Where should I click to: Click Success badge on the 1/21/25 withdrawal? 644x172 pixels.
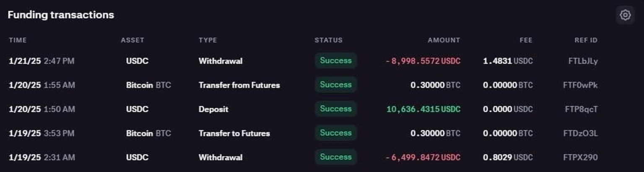pos(336,61)
